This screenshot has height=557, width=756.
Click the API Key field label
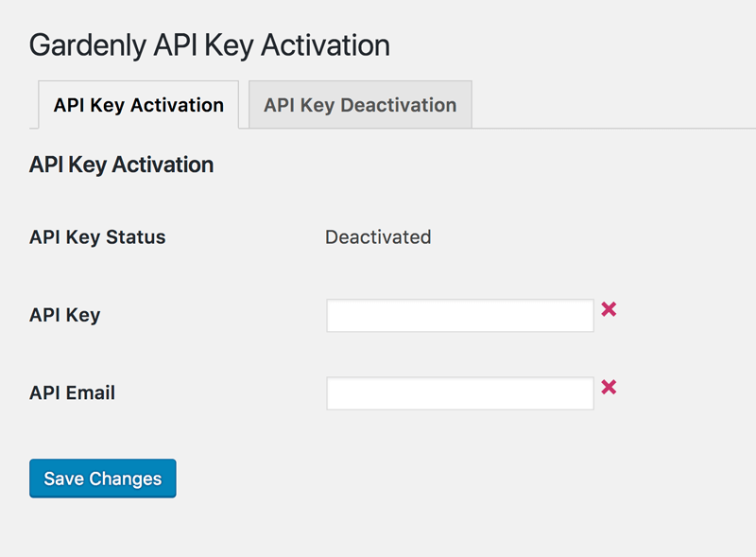tap(64, 315)
